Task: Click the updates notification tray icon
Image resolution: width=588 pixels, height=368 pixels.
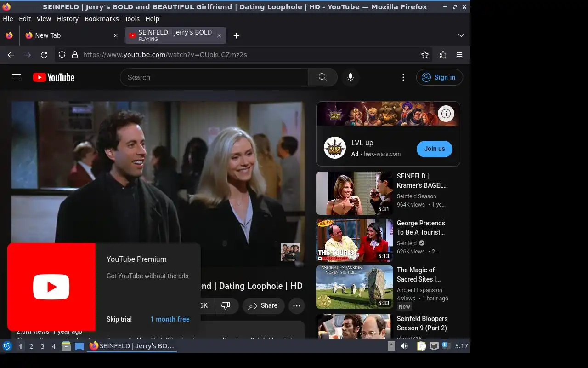Action: (x=446, y=345)
